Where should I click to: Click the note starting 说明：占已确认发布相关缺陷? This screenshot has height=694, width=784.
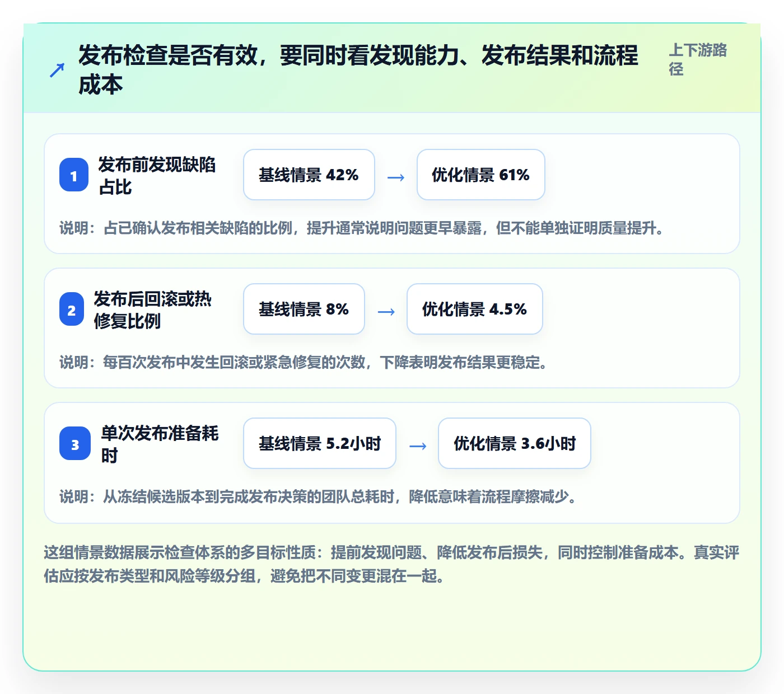(362, 228)
